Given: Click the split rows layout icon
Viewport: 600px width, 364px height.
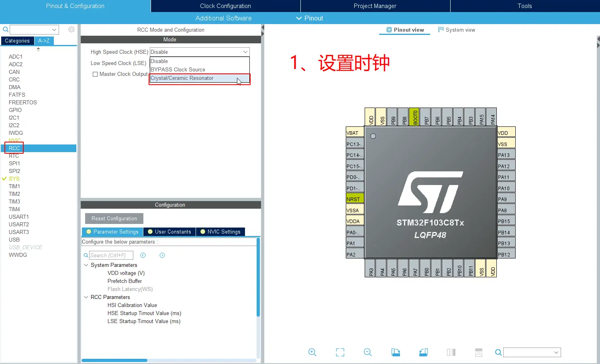Looking at the screenshot, I should click(479, 352).
